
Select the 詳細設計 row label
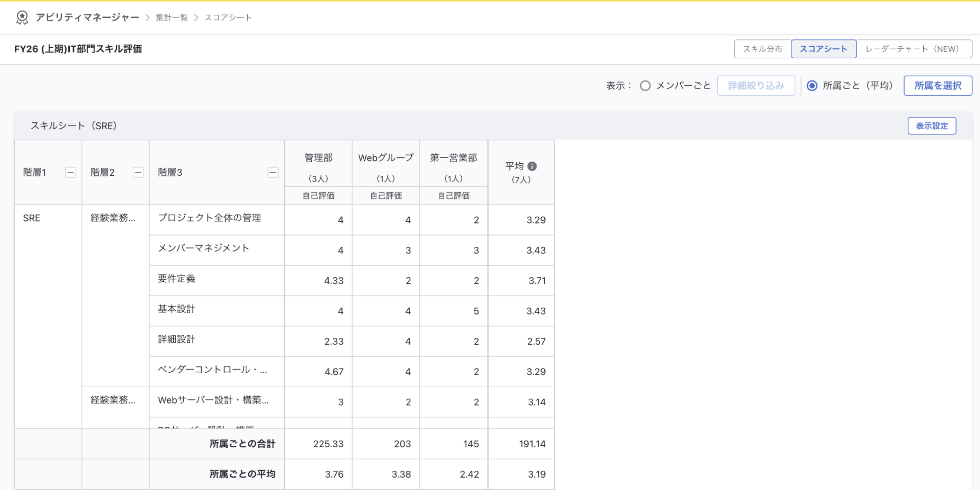[x=177, y=340]
